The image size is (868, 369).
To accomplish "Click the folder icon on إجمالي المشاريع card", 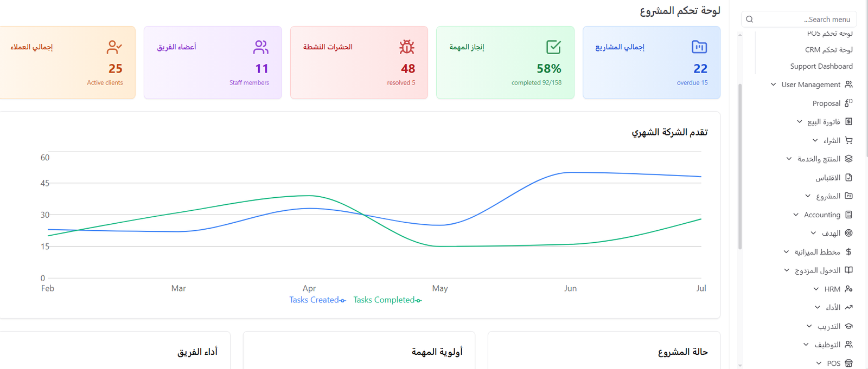I will [x=699, y=47].
